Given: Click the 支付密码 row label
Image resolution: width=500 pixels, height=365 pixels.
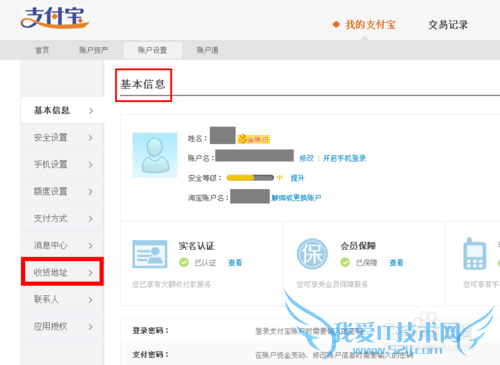Looking at the screenshot, I should tap(150, 355).
